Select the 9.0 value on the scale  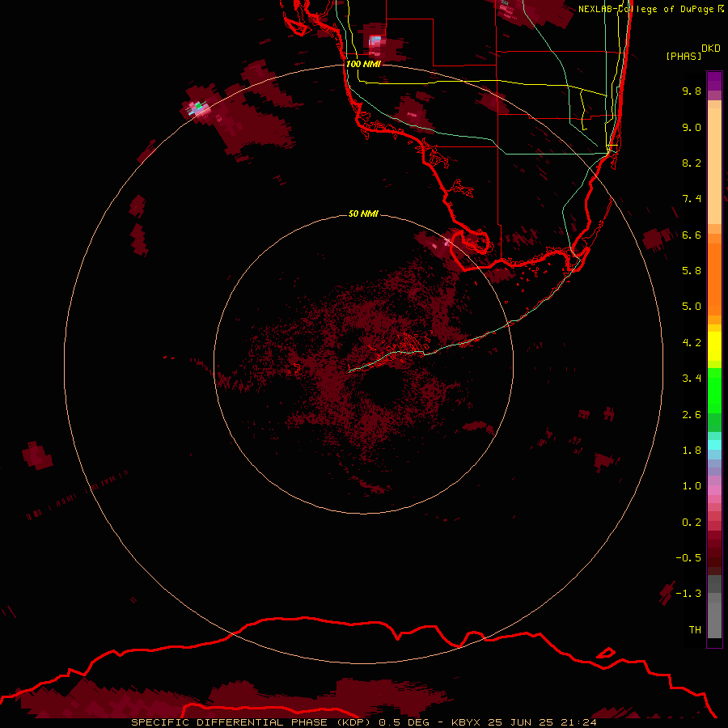[x=692, y=127]
